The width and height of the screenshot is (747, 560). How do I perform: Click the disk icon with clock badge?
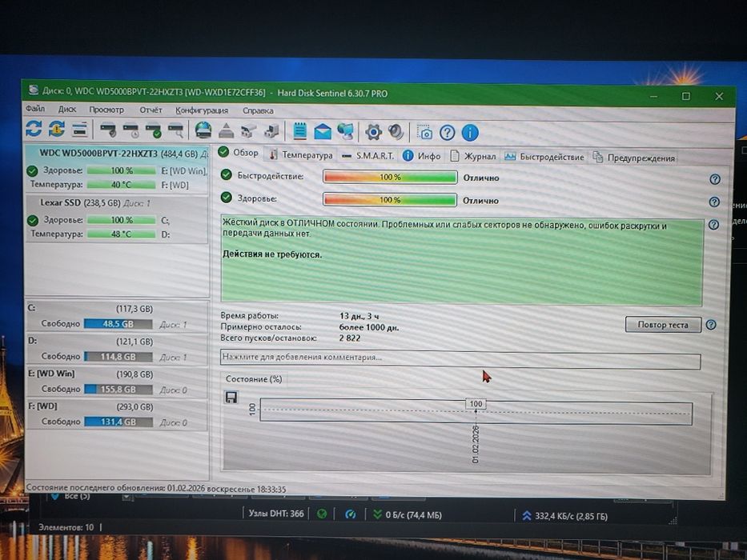[x=131, y=130]
